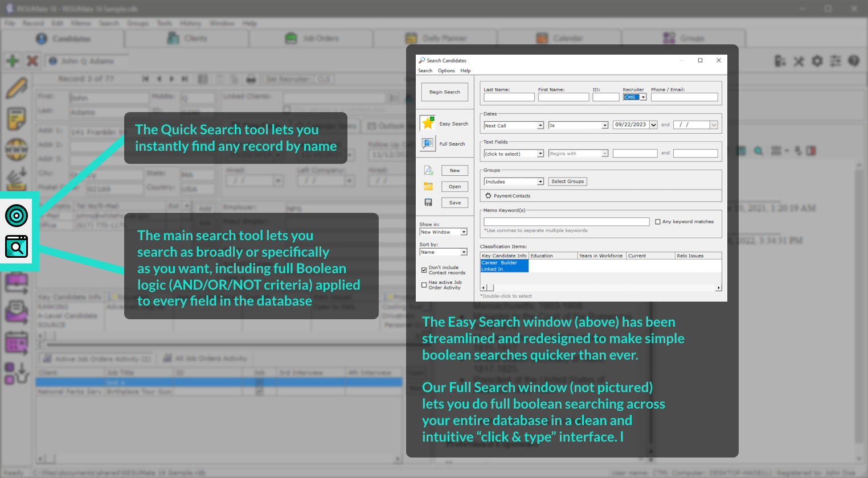The width and height of the screenshot is (868, 478).
Task: Enable Has active Job Order Activity
Action: [x=424, y=285]
